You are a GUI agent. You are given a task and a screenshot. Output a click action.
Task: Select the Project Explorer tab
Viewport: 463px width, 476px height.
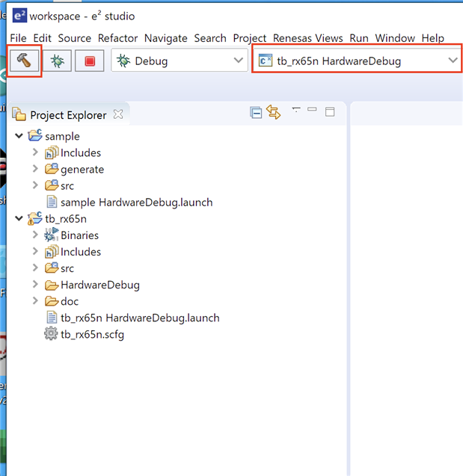[x=68, y=115]
